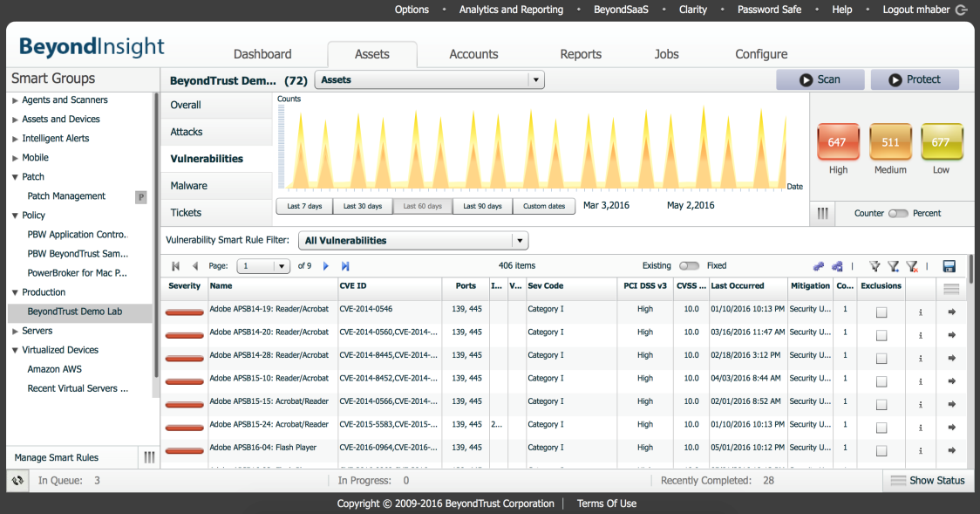The width and height of the screenshot is (980, 514).
Task: Toggle the Counter/Percent switch
Action: [x=898, y=214]
